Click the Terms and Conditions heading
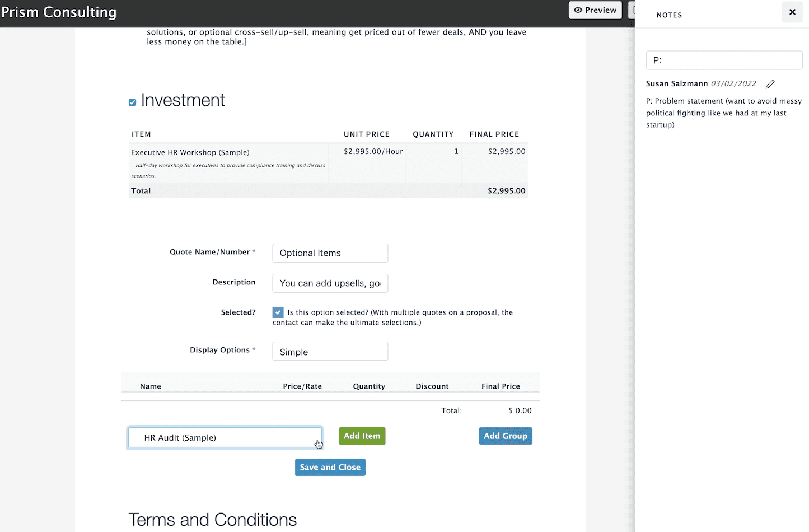 [213, 520]
